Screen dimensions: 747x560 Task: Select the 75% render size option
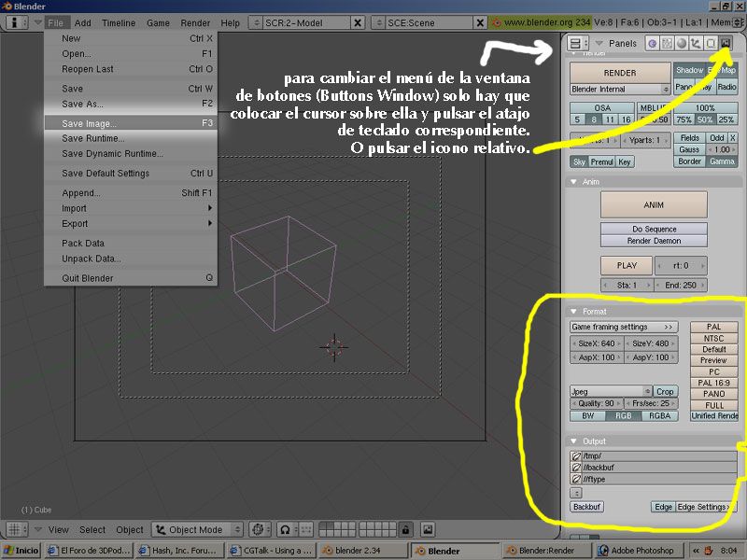click(x=684, y=119)
